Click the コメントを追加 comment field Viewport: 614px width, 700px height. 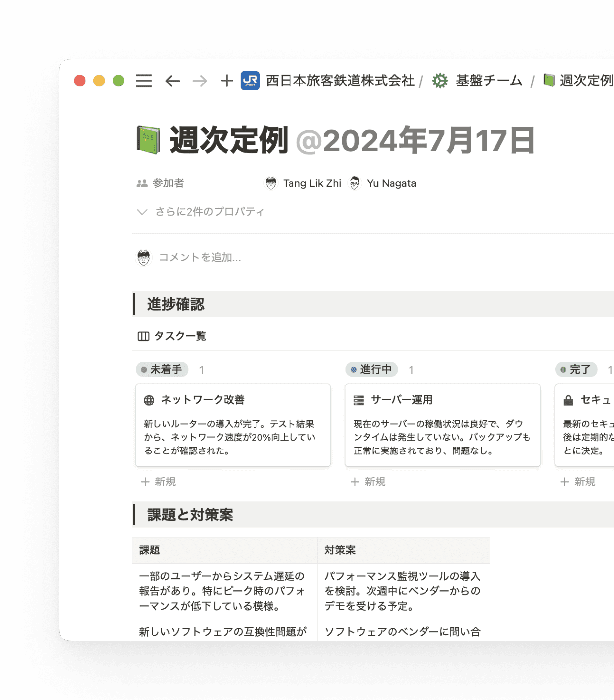point(200,257)
